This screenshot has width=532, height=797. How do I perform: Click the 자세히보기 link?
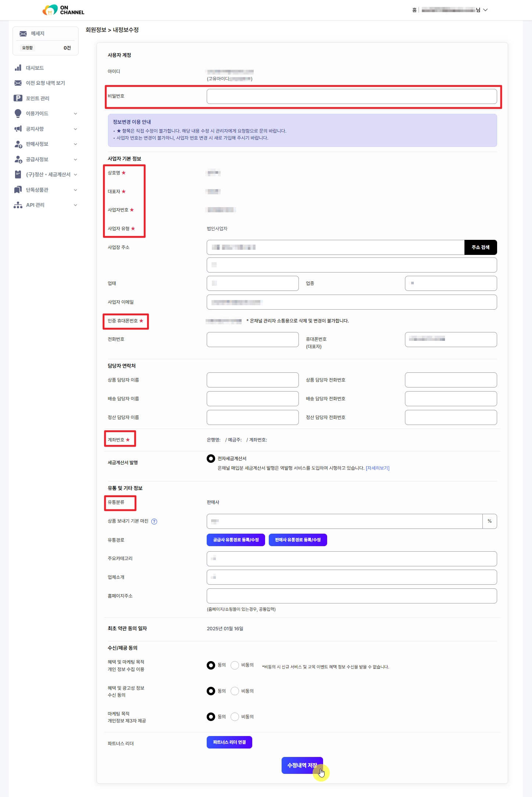377,468
